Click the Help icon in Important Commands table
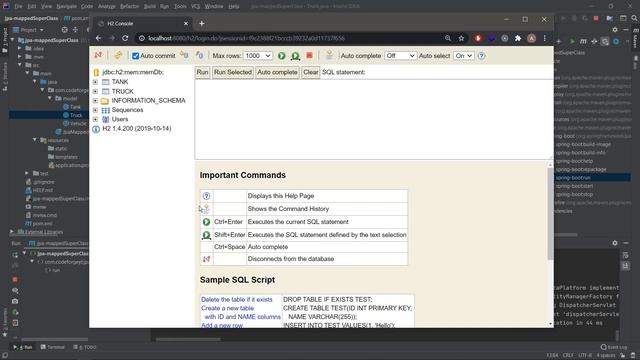This screenshot has height=360, width=640. [x=207, y=196]
